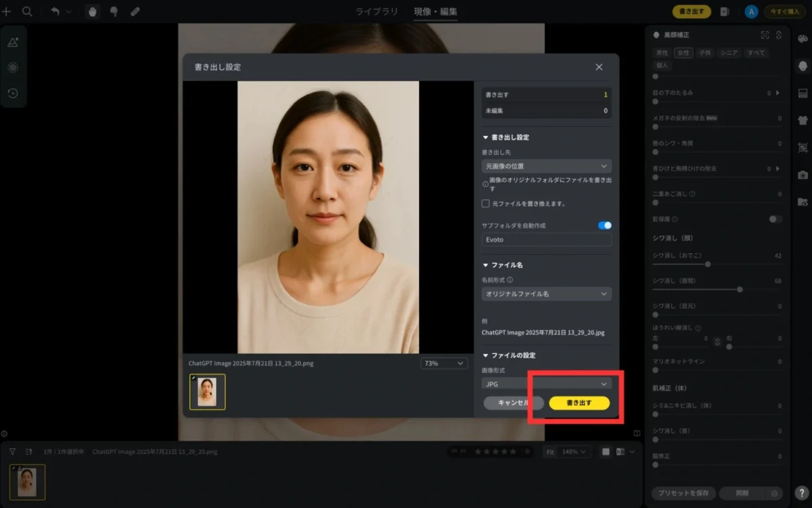The height and width of the screenshot is (508, 812).
Task: Select the eraser/healing pencil tool in top bar
Action: coord(135,12)
